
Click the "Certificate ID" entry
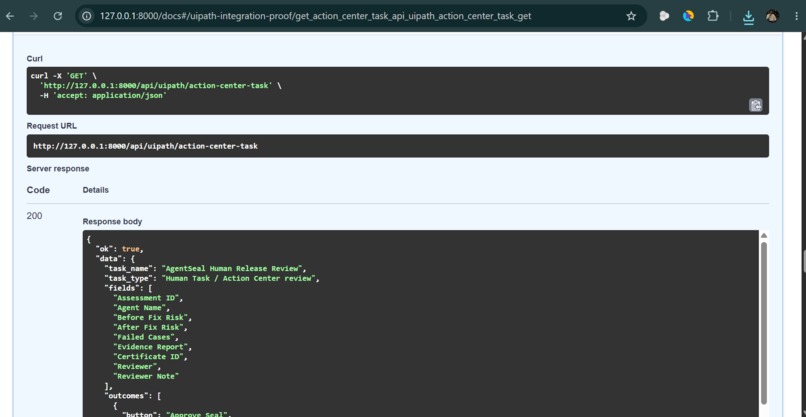pos(150,356)
